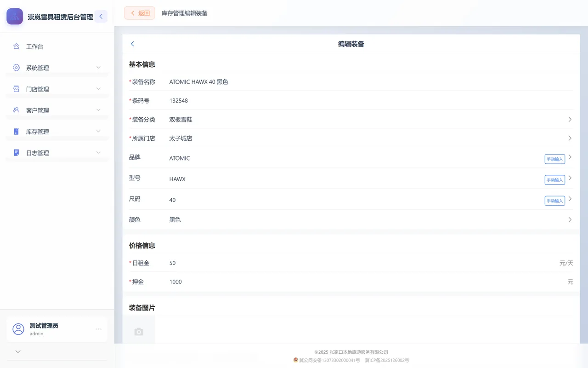Screen dimensions: 588x368
Task: Click the admin user avatar icon
Action: point(18,329)
